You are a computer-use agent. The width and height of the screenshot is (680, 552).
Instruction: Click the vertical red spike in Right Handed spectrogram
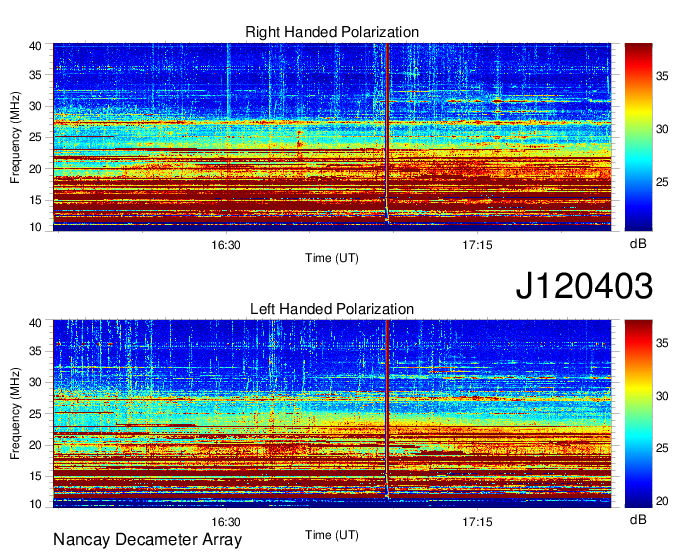(387, 134)
